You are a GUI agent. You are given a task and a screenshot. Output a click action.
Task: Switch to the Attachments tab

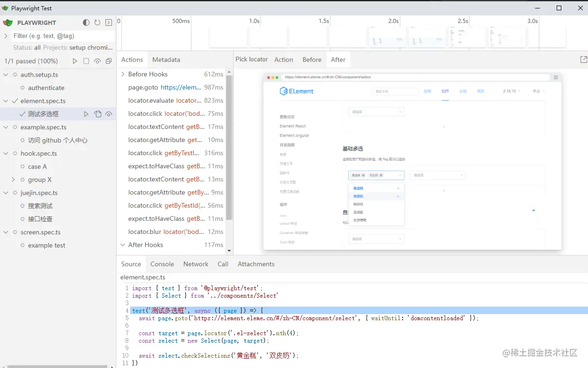pos(256,264)
